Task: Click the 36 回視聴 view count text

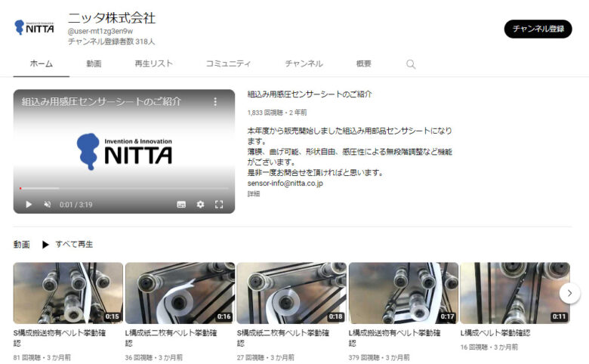Action: tap(139, 358)
